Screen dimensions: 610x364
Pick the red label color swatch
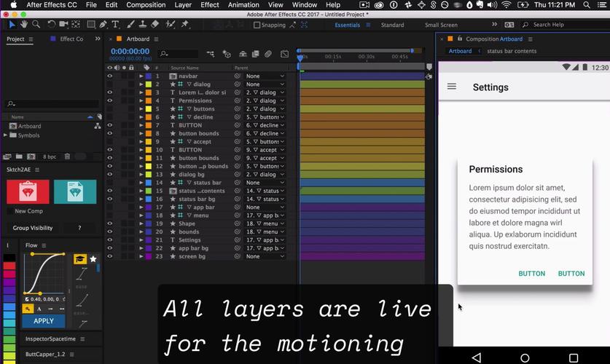click(9, 266)
